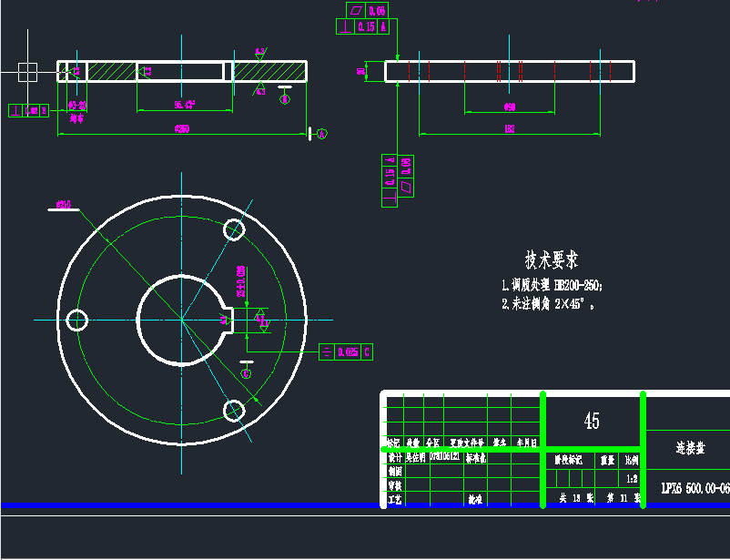The width and height of the screenshot is (730, 560).
Task: Select the 技术要求 heading text
Action: click(x=552, y=260)
